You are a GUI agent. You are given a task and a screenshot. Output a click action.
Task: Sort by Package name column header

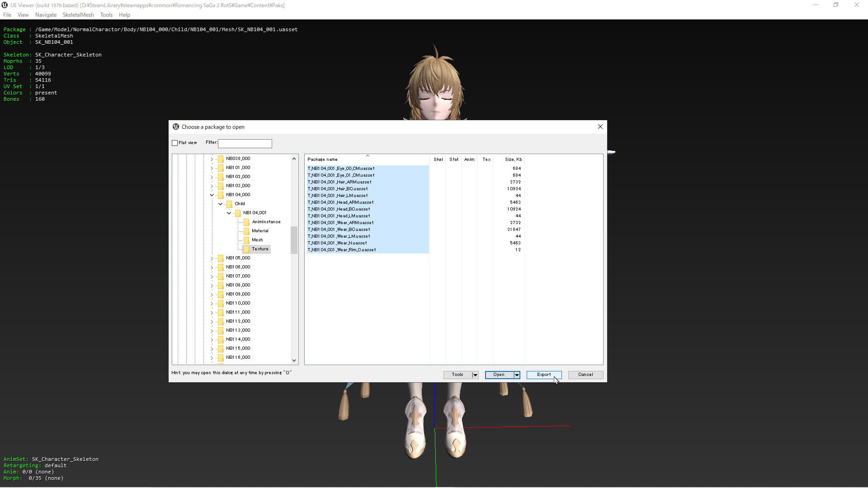pos(367,160)
